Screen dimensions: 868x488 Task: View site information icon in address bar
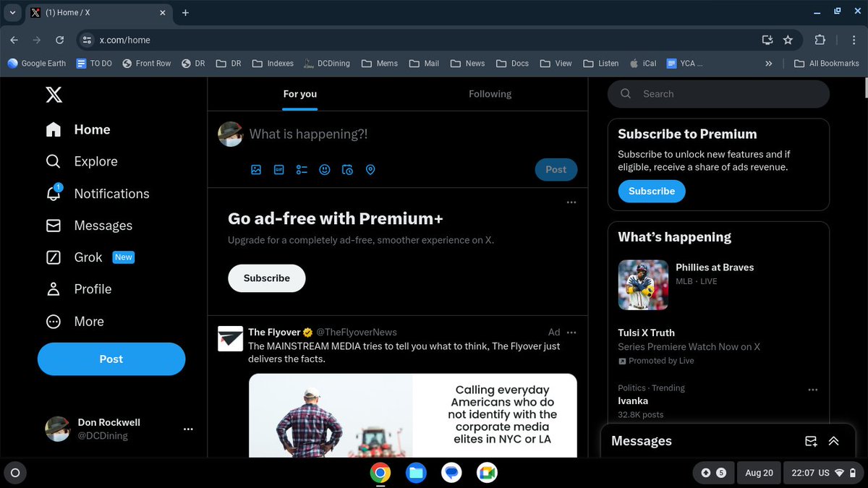tap(86, 40)
